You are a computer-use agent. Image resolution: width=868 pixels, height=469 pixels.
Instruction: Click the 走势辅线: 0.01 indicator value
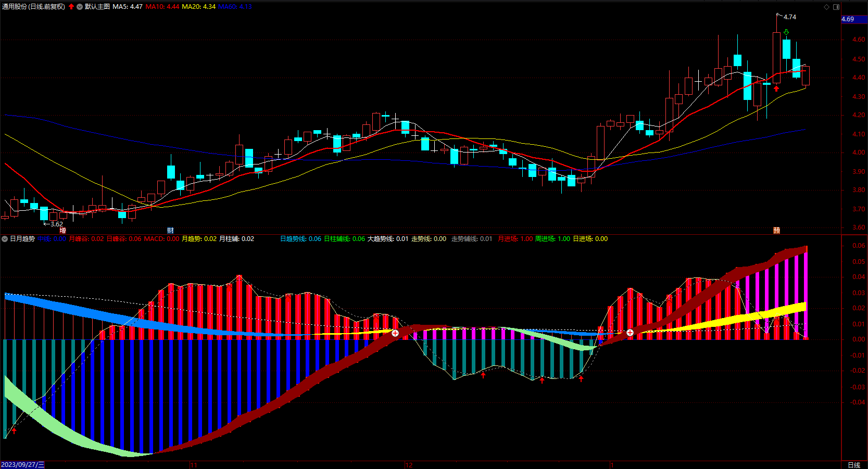472,239
